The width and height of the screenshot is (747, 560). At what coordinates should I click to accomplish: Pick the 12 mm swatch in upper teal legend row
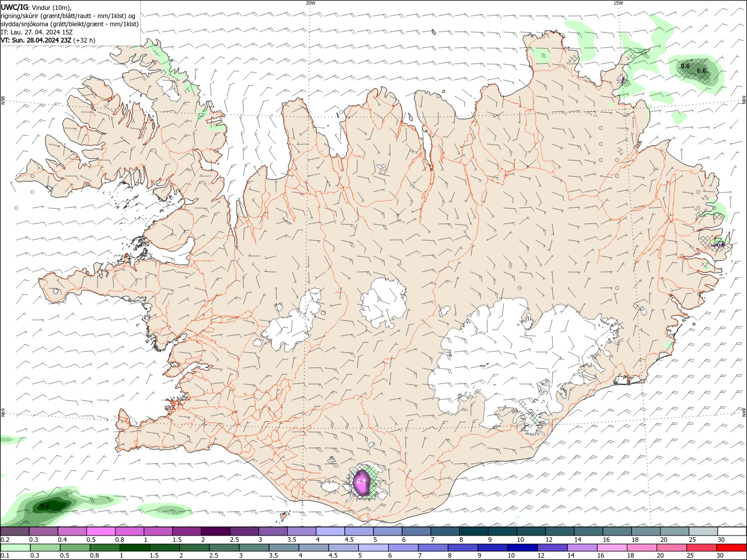(x=560, y=531)
